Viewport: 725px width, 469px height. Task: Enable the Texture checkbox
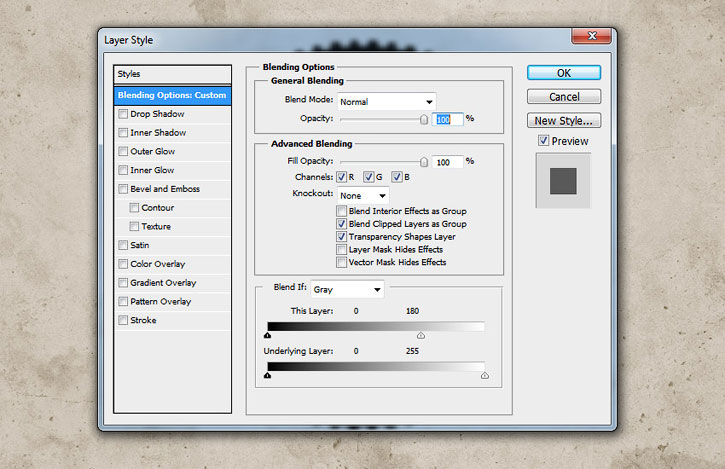tap(134, 226)
